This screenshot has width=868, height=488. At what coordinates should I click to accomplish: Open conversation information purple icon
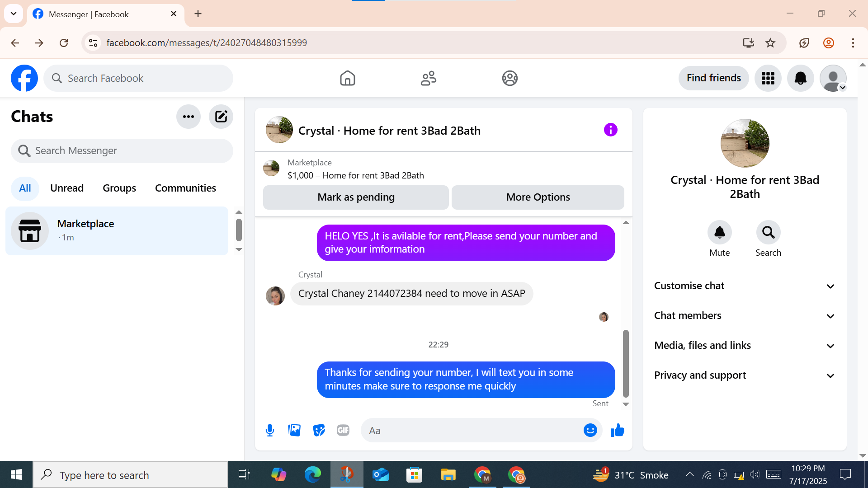coord(610,130)
